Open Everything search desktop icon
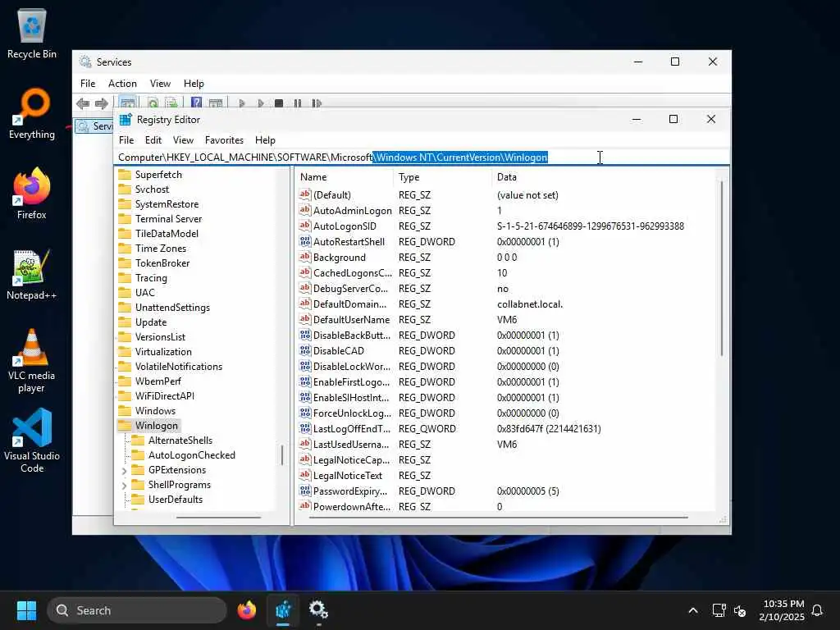The height and width of the screenshot is (630, 840). point(32,113)
